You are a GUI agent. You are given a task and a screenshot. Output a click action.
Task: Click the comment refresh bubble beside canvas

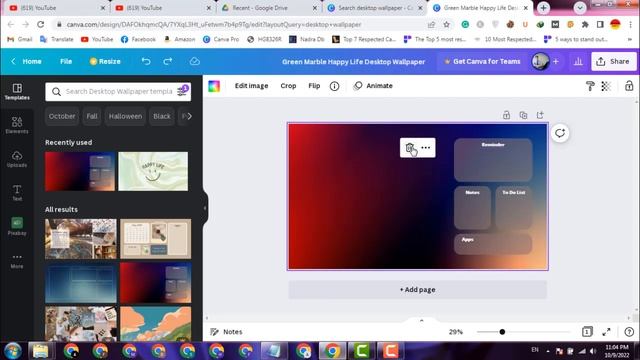tap(560, 133)
